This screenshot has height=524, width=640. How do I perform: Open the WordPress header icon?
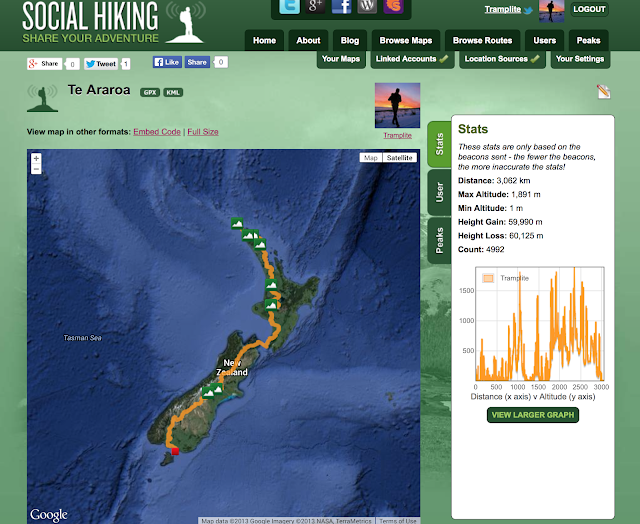click(367, 6)
